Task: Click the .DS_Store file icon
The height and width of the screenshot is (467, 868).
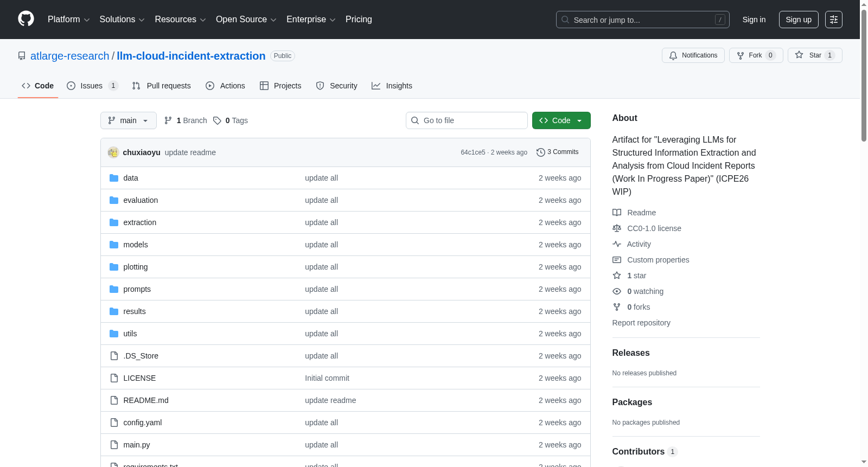Action: [114, 356]
